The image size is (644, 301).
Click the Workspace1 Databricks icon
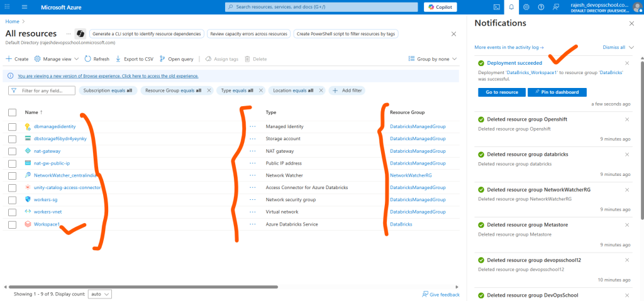coord(28,224)
